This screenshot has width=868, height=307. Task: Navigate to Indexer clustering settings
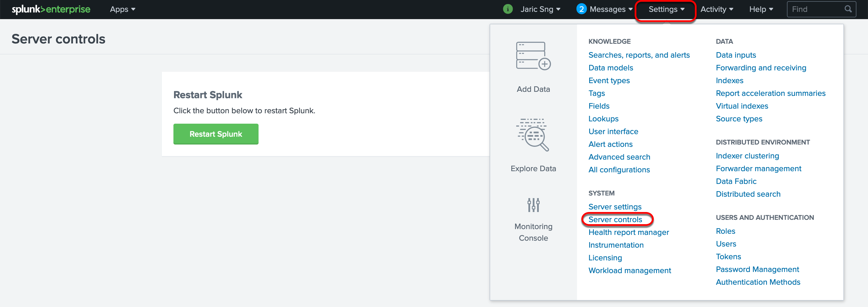[x=747, y=156]
